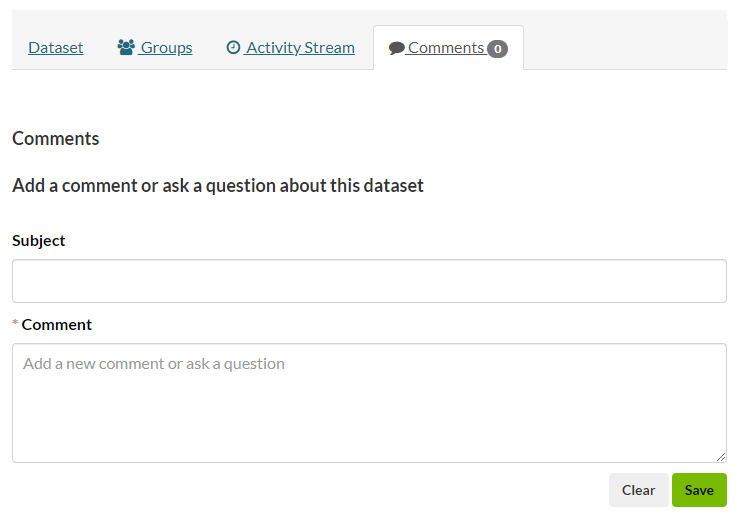Click the Comment field label

point(57,324)
